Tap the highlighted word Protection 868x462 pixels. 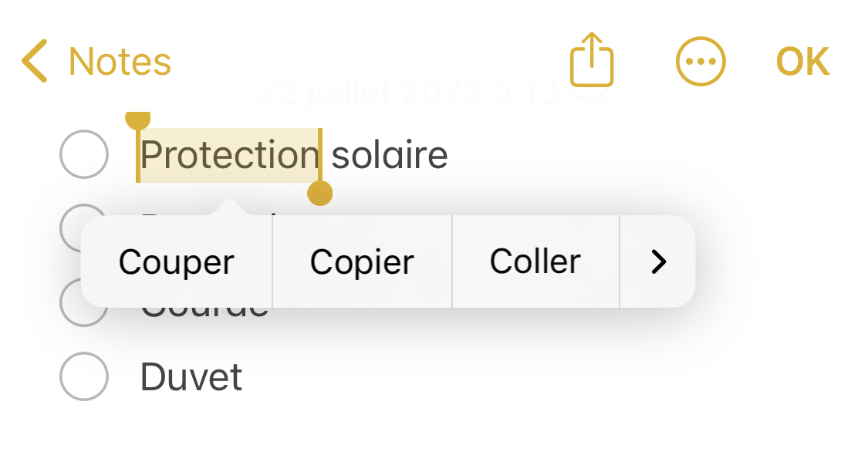tap(229, 155)
